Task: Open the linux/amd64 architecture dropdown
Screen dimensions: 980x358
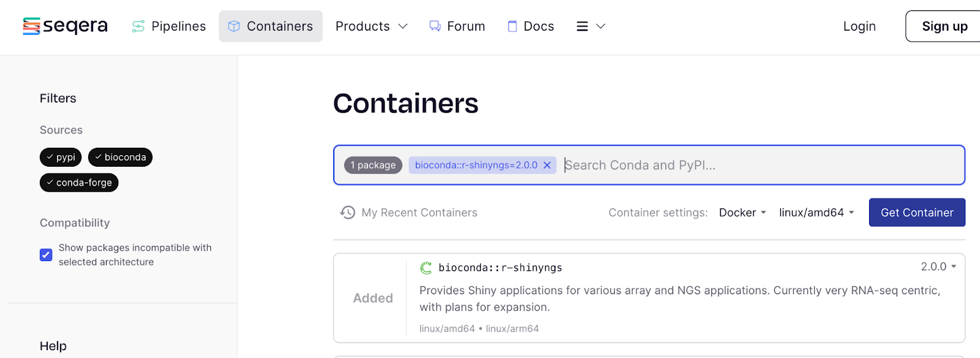Action: [x=816, y=213]
